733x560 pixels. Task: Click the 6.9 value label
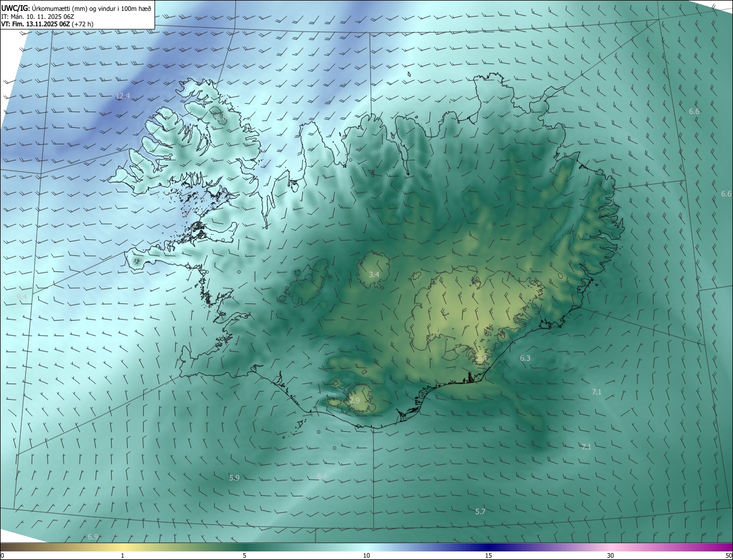(x=93, y=537)
